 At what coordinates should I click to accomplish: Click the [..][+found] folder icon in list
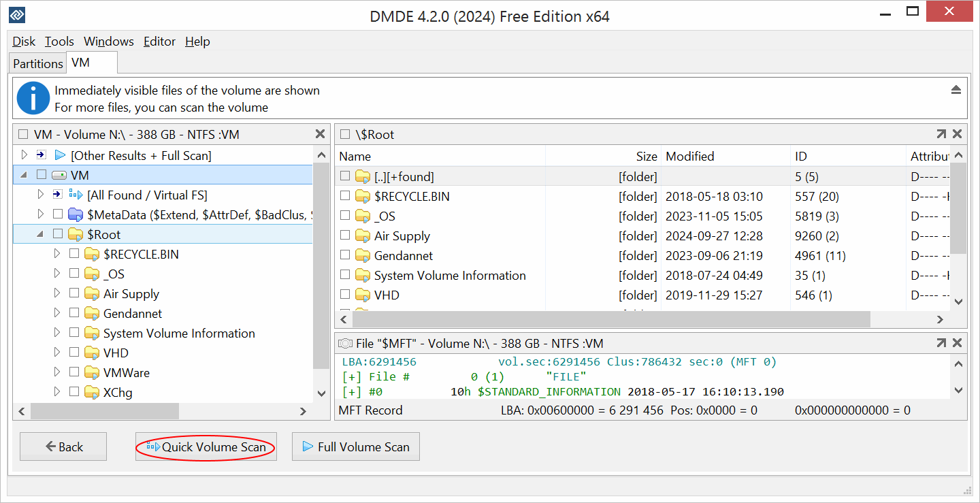[363, 177]
